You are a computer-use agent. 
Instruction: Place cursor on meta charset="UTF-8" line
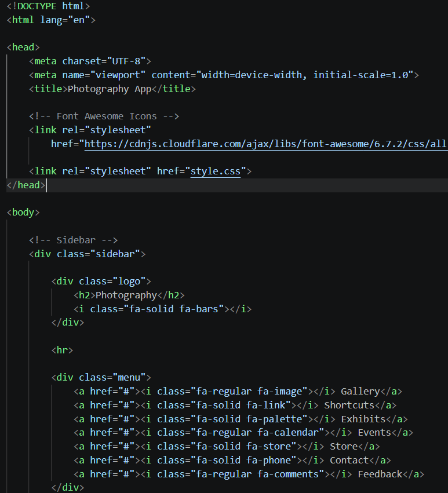click(90, 61)
